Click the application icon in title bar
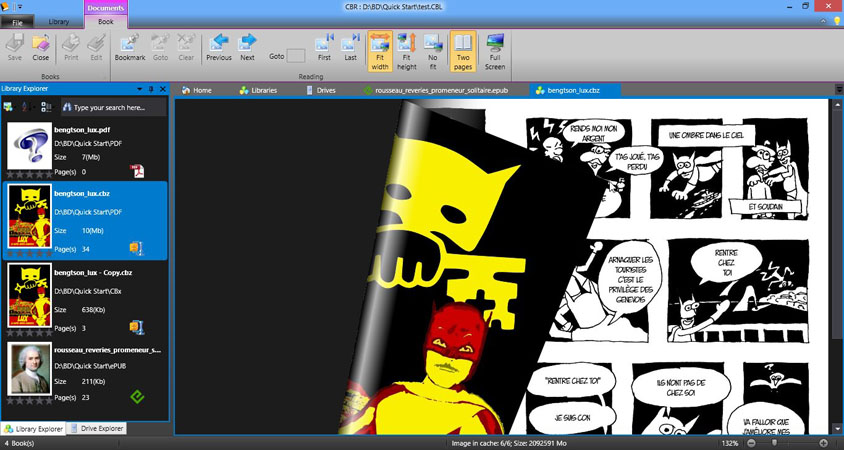The image size is (844, 450). pyautogui.click(x=5, y=6)
